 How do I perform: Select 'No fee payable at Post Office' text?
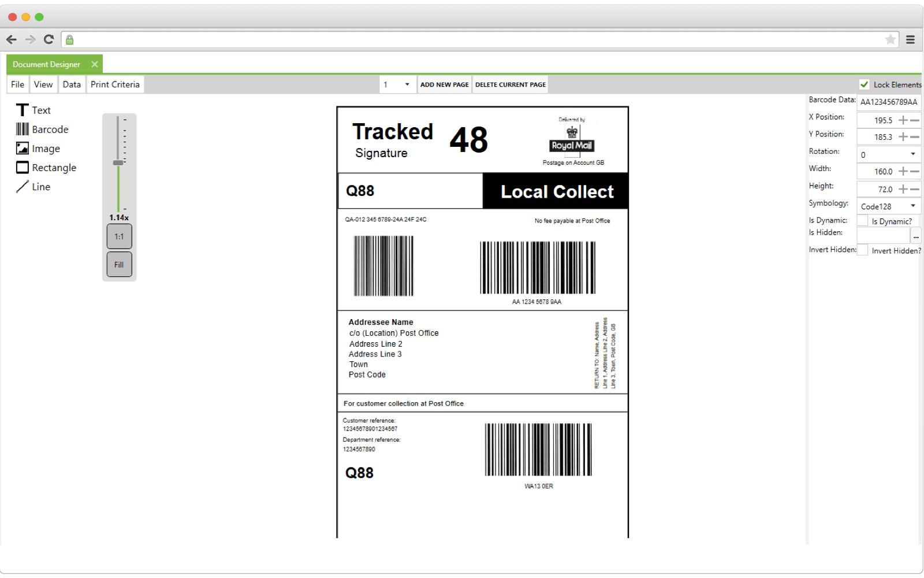[x=572, y=221]
